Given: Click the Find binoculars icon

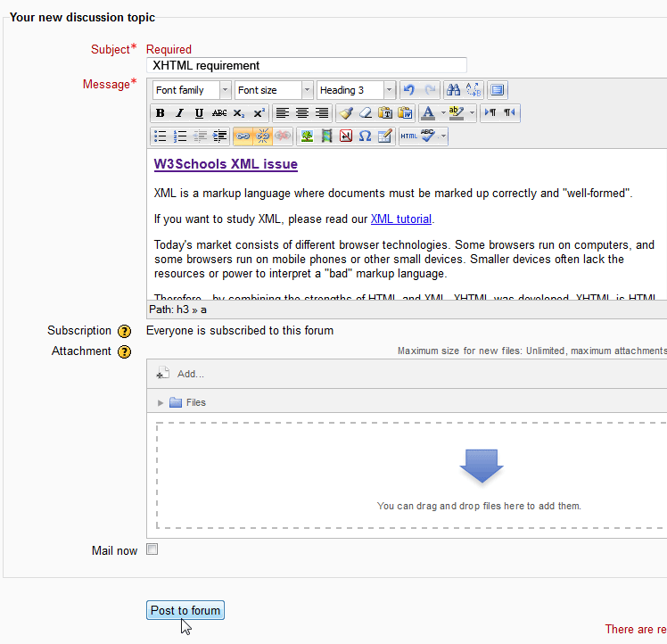Looking at the screenshot, I should click(453, 90).
